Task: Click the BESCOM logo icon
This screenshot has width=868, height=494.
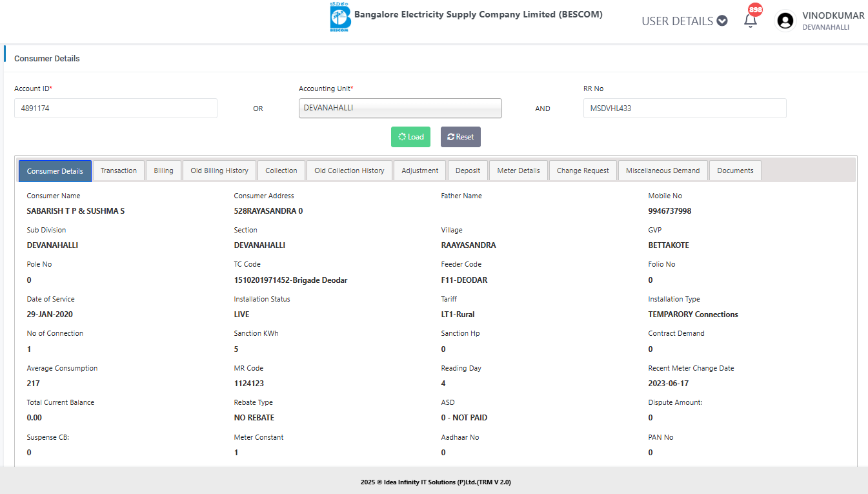Action: coord(339,17)
